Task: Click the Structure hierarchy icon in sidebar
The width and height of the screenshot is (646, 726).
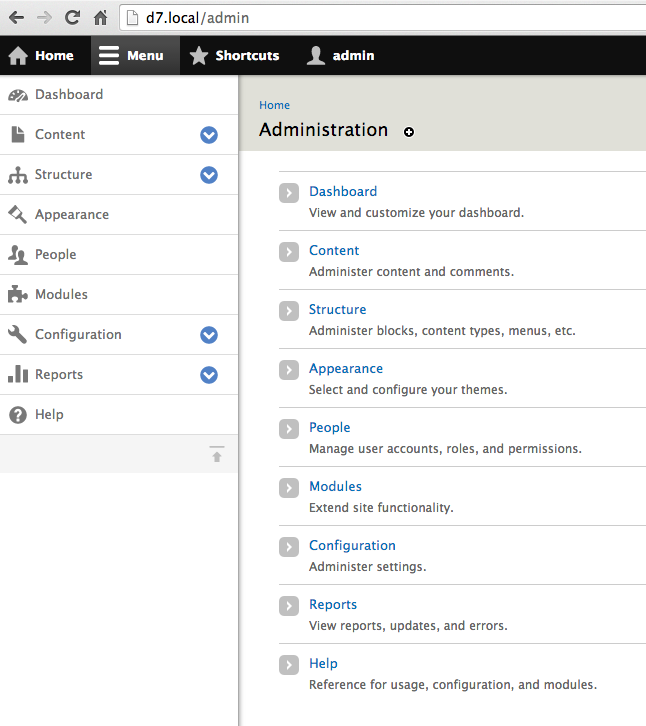Action: point(17,175)
